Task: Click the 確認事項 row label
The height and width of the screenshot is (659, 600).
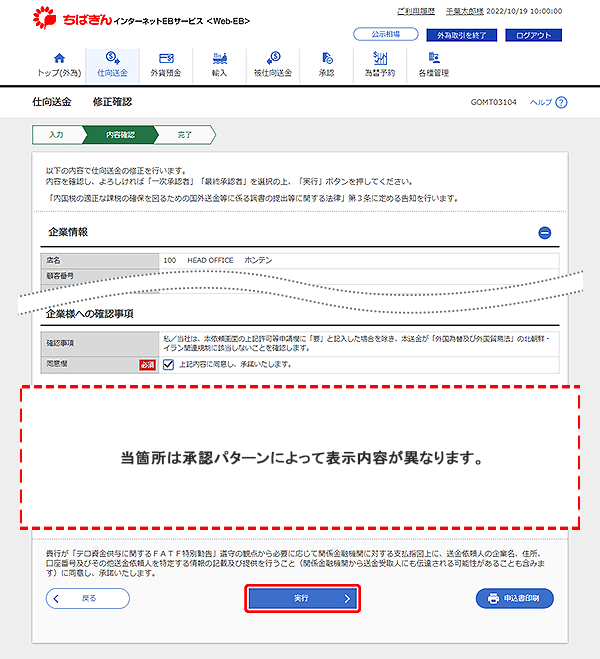Action: coord(61,343)
